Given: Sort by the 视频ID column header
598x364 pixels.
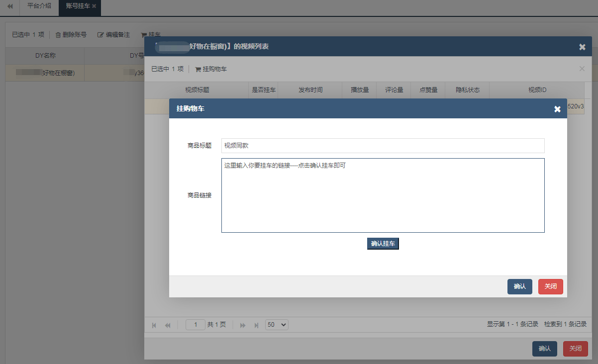Looking at the screenshot, I should tap(537, 90).
